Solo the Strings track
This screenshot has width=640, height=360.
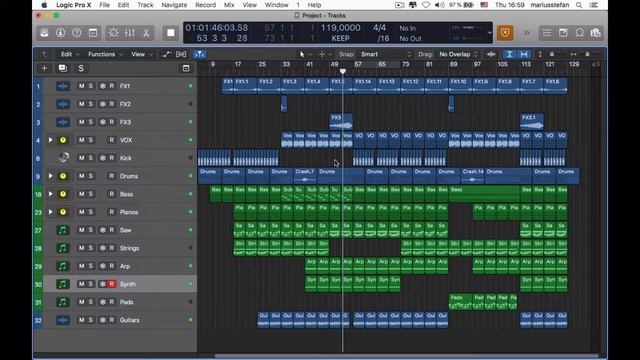[x=91, y=248]
